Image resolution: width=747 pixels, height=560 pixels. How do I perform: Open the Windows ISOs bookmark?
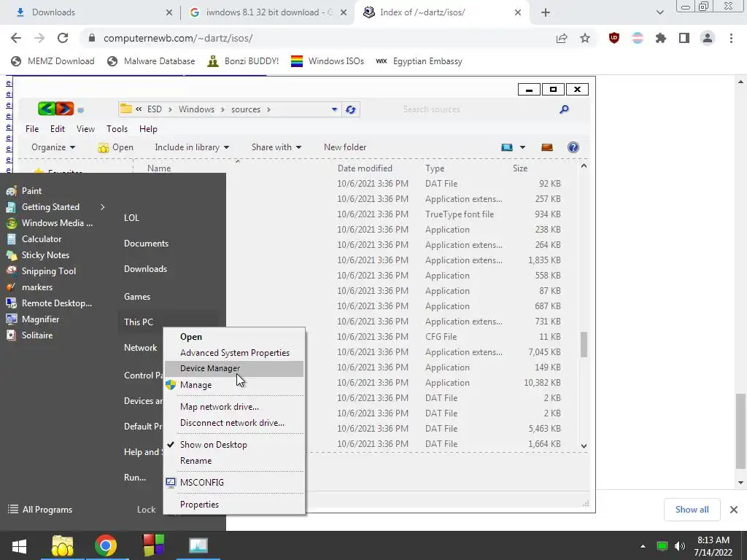click(x=328, y=61)
